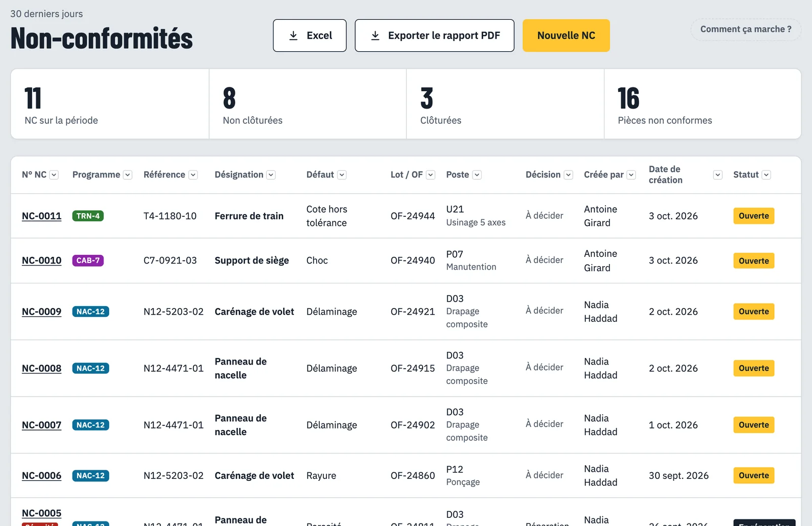Click lot OF-24921

[x=413, y=312]
